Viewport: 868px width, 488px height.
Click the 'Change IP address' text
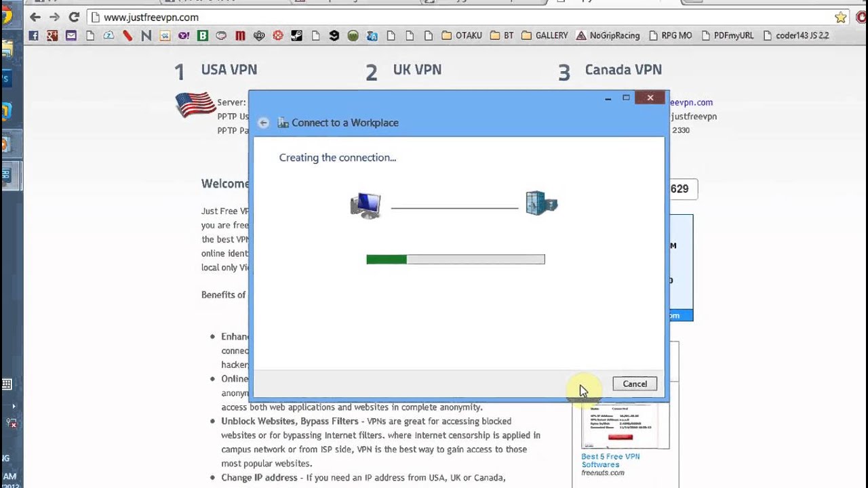(x=259, y=477)
